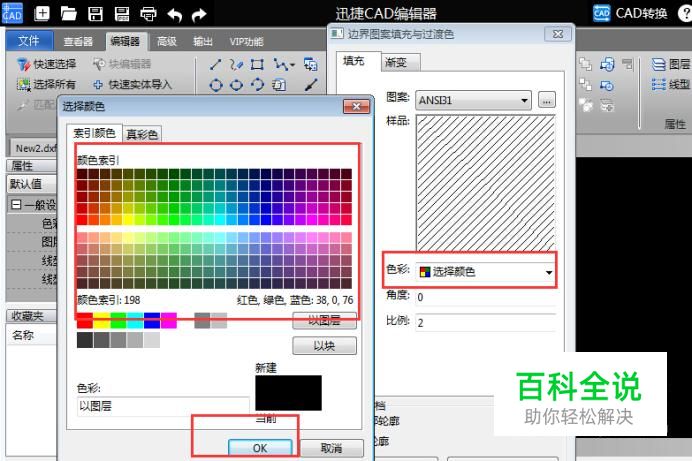Click 取消 to cancel color selection
The height and width of the screenshot is (461, 692).
(331, 448)
